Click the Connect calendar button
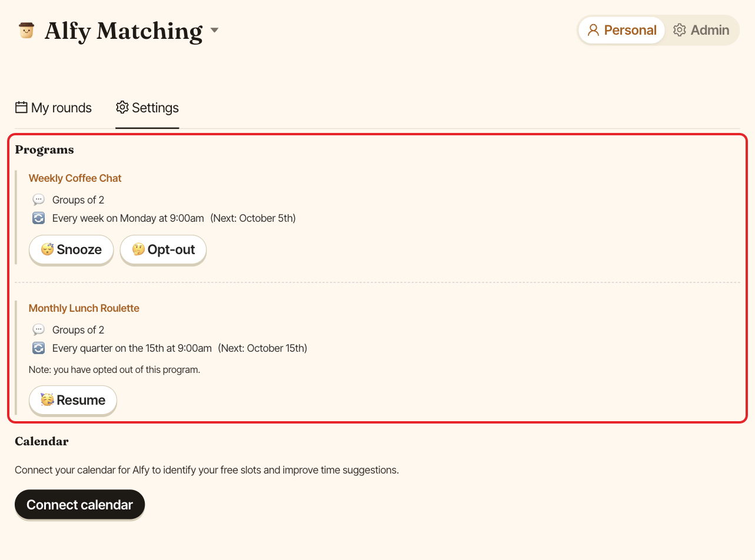755x560 pixels. coord(79,505)
